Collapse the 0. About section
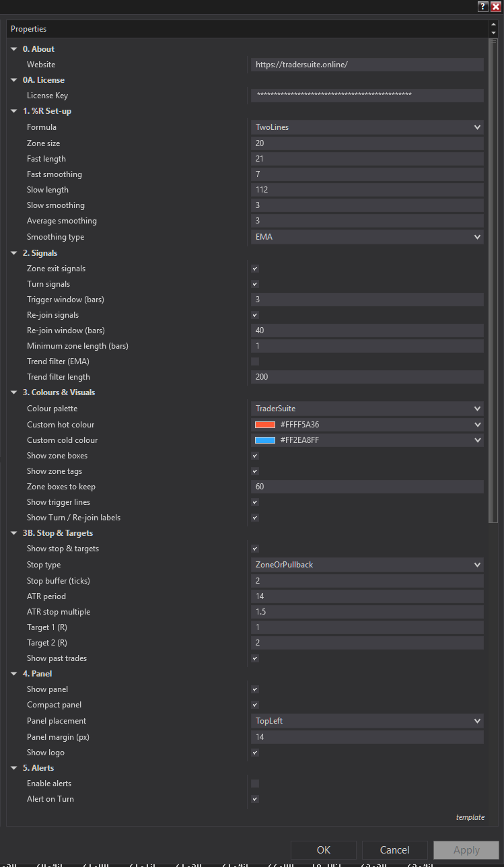Image resolution: width=504 pixels, height=867 pixels. [14, 49]
